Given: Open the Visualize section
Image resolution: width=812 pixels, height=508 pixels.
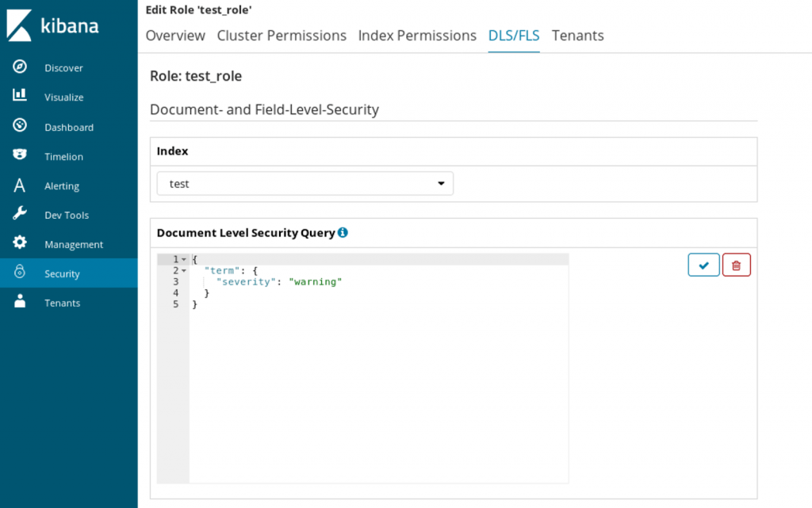Looking at the screenshot, I should pos(65,97).
